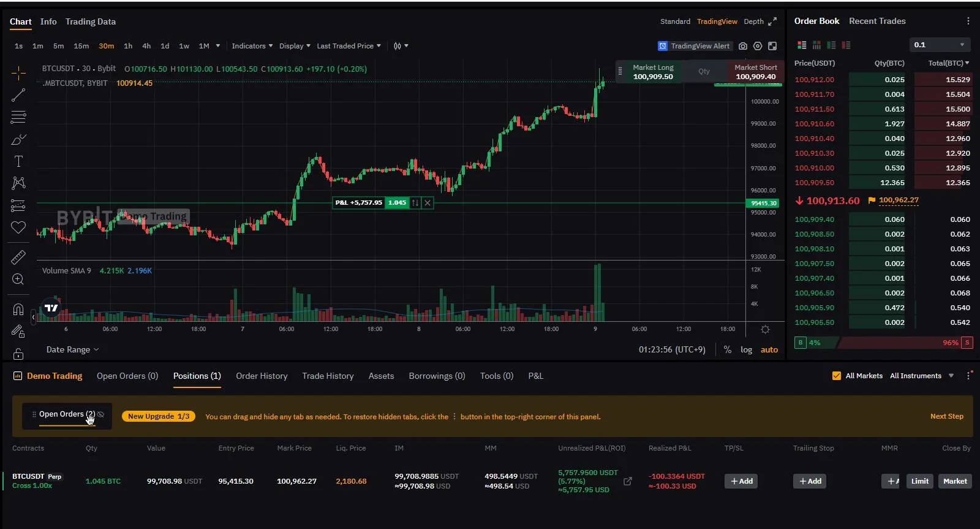Open the 0.1 price grouping dropdown
Image resolution: width=980 pixels, height=529 pixels.
pyautogui.click(x=940, y=45)
